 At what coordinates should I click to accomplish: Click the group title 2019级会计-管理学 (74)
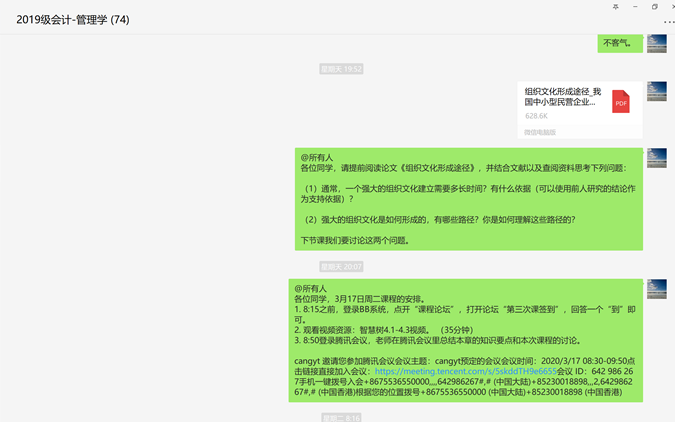coord(72,20)
